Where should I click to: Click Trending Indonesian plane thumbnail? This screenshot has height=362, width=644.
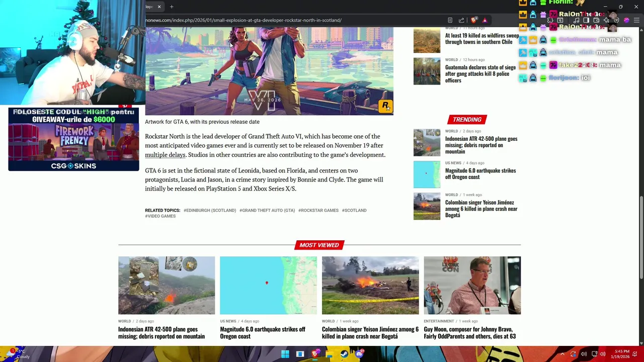point(427,143)
